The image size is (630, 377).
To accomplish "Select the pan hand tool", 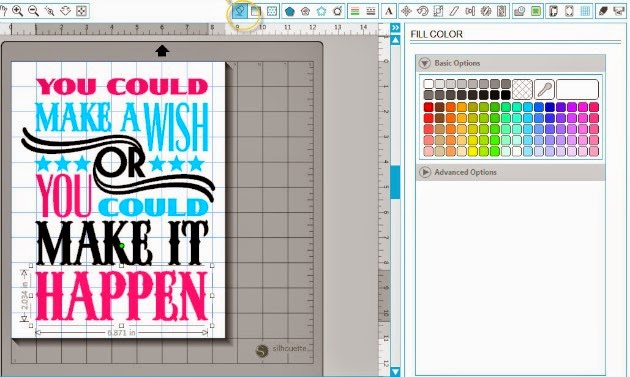I will pos(3,11).
